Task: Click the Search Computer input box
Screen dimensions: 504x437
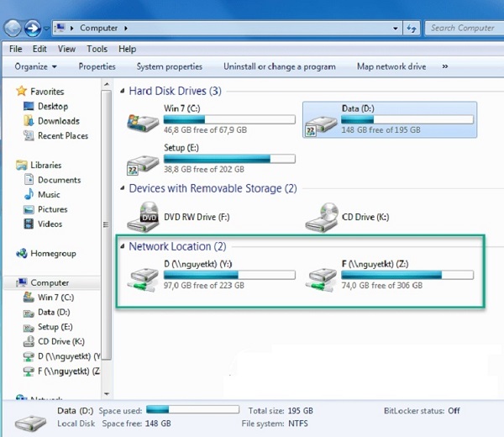Action: tap(462, 28)
